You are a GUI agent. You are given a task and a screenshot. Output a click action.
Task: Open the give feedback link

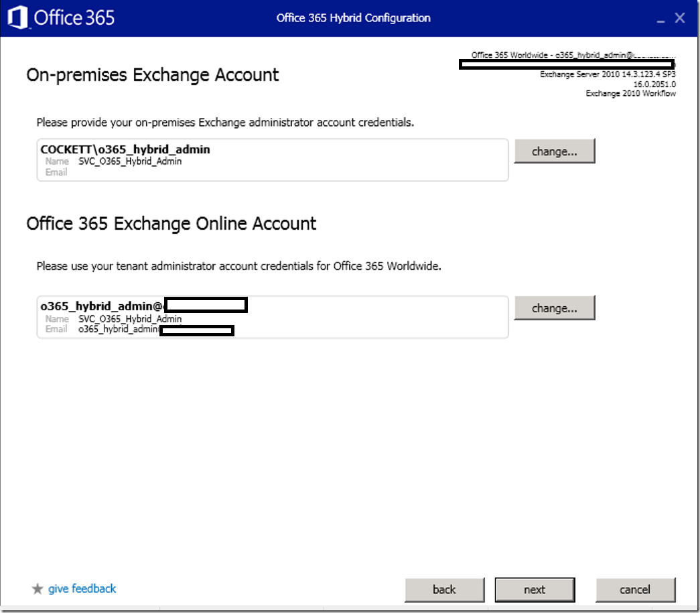(x=82, y=589)
